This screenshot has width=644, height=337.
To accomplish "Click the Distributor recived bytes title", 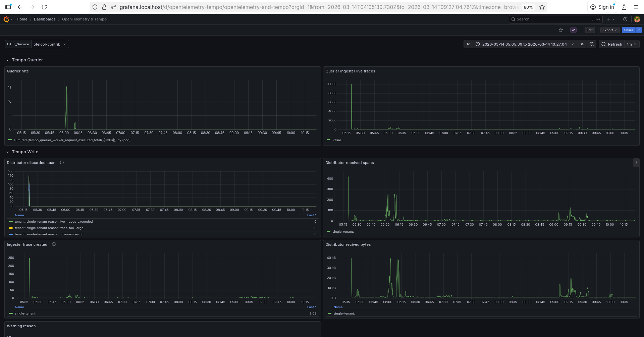I will point(348,244).
